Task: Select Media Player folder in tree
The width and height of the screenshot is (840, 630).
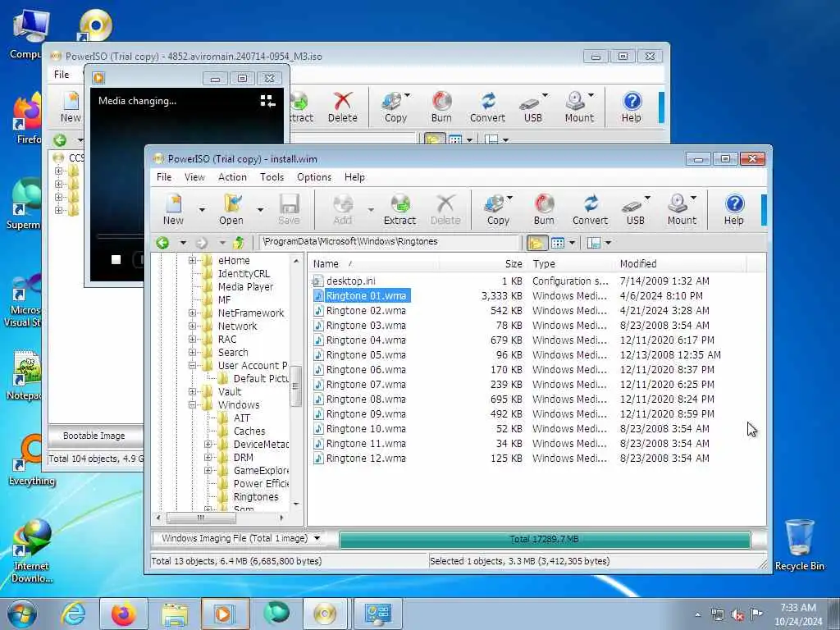Action: click(x=244, y=287)
